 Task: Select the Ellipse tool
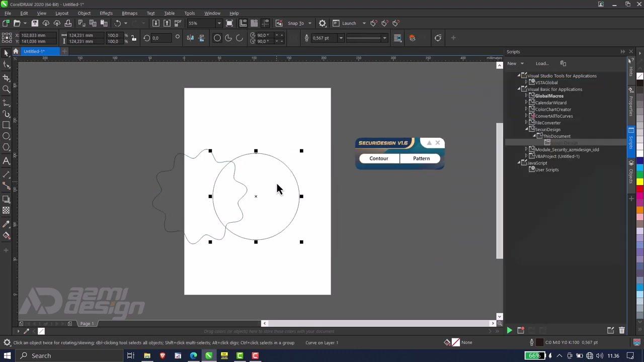tap(6, 136)
